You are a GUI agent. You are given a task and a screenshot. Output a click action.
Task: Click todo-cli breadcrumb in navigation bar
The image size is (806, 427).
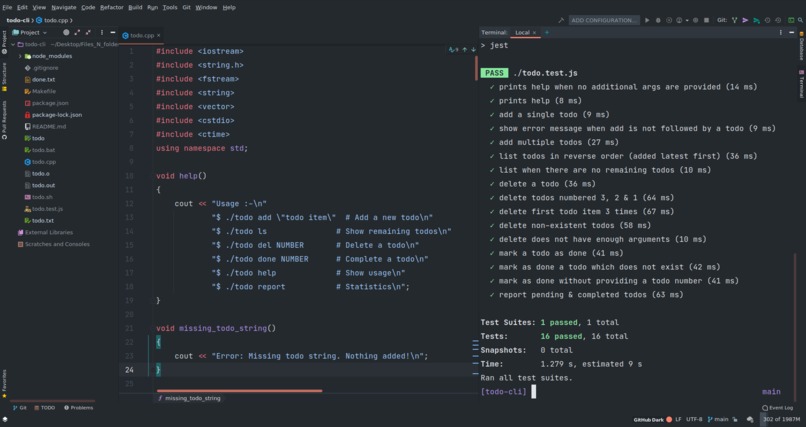click(17, 21)
